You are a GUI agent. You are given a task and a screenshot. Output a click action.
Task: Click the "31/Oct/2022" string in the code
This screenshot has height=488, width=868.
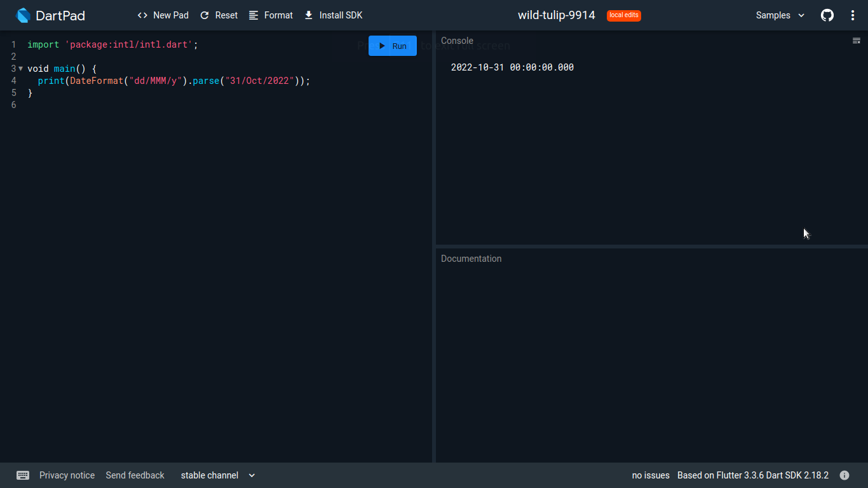click(260, 81)
